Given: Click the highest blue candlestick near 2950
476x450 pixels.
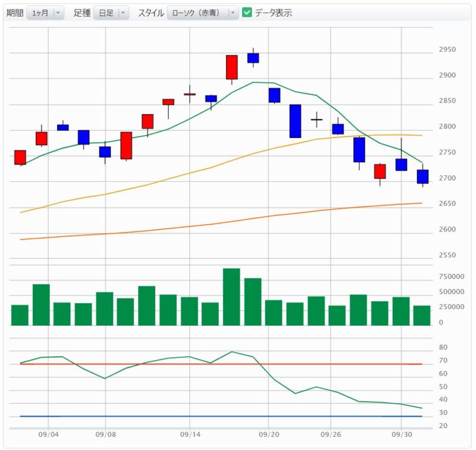Looking at the screenshot, I should pyautogui.click(x=253, y=58).
